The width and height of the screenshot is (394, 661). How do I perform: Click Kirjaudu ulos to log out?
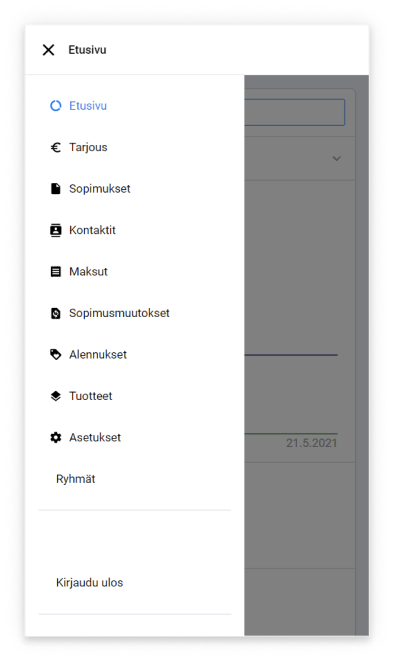click(x=89, y=583)
